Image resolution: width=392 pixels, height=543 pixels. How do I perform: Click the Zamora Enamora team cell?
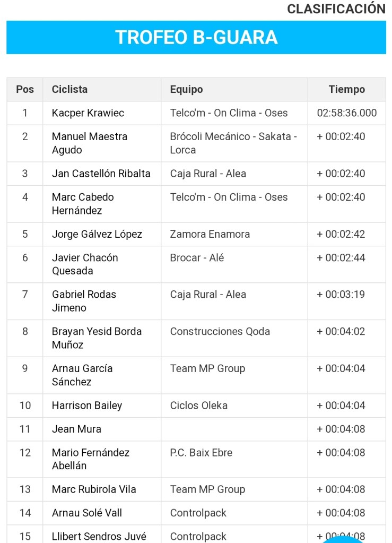[210, 234]
